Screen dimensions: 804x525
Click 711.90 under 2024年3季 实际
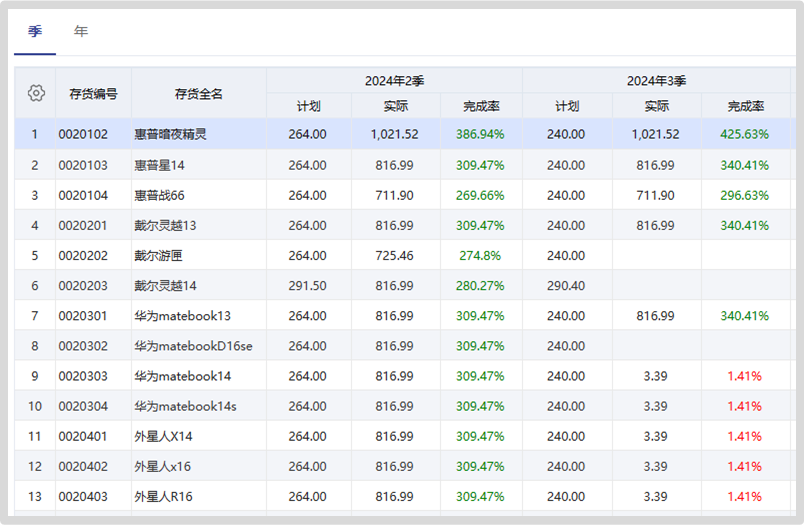655,195
